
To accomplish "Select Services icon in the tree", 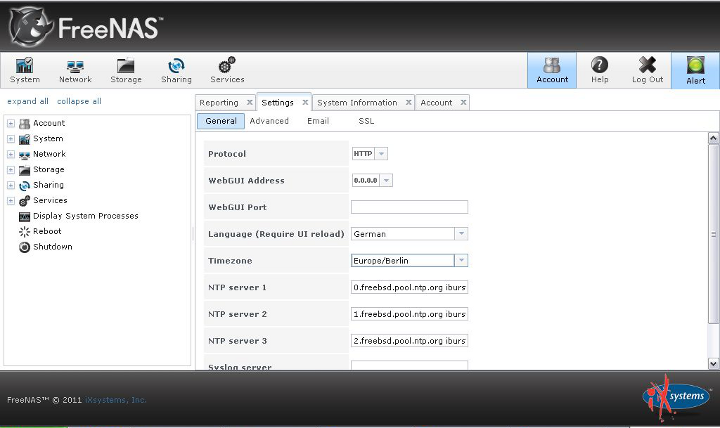I will pos(24,201).
